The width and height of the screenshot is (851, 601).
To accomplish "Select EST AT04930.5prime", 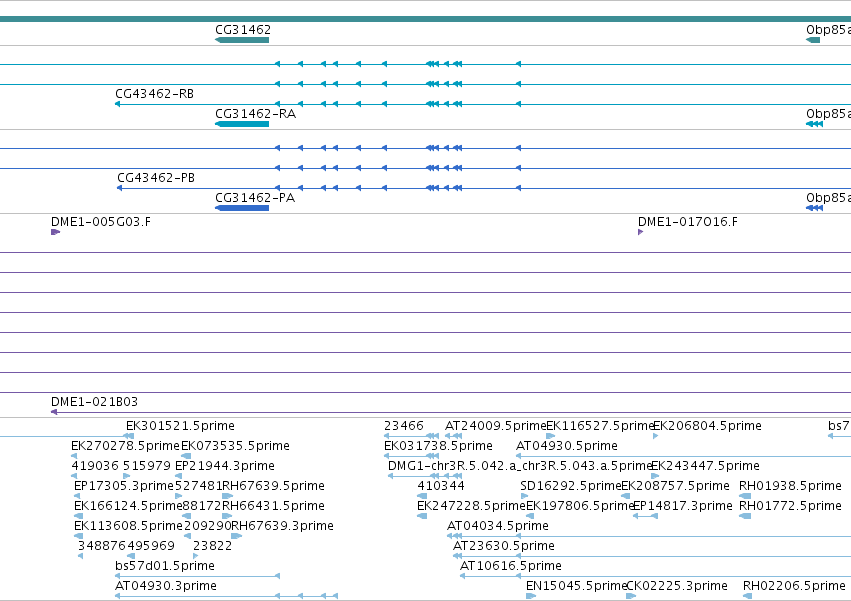I will point(567,446).
